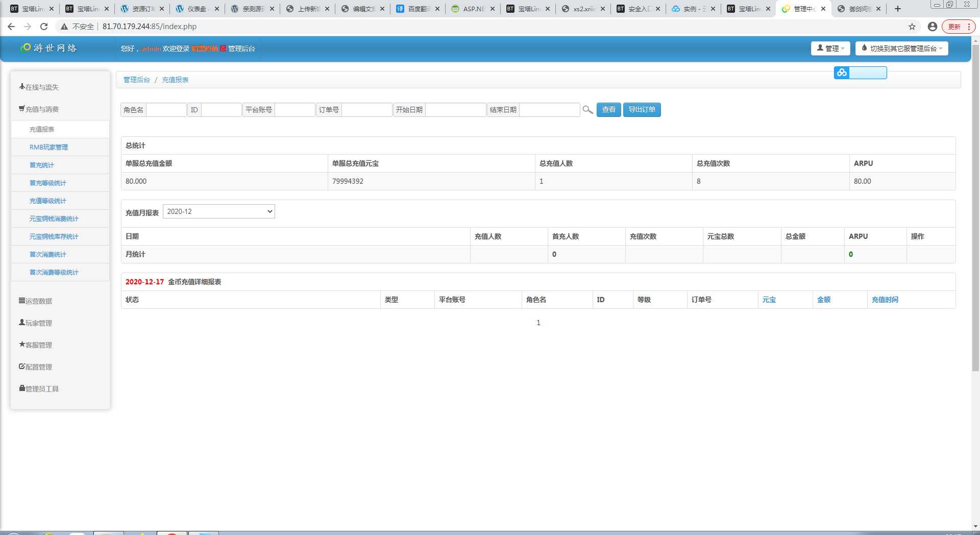The image size is (980, 535).
Task: Click the magnifier search icon beside date fields
Action: tap(587, 110)
